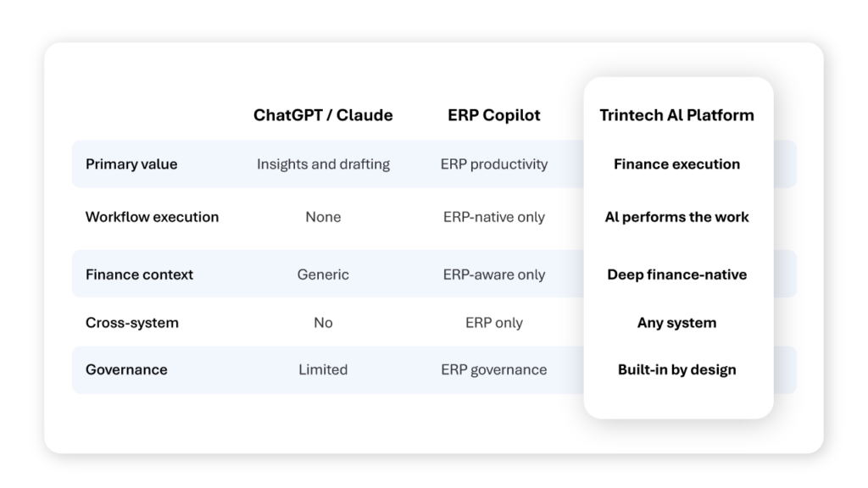The height and width of the screenshot is (488, 868).
Task: Click the Generic finance context cell
Action: pos(323,274)
